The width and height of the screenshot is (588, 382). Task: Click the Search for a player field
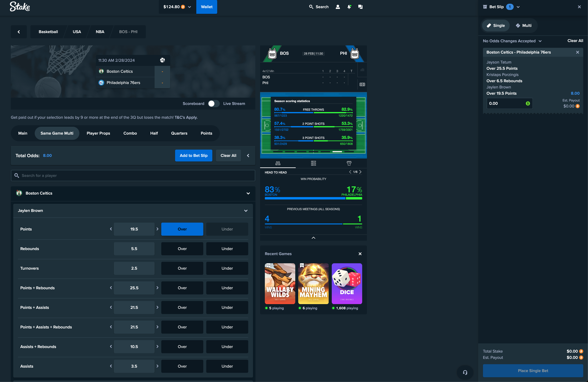click(133, 175)
